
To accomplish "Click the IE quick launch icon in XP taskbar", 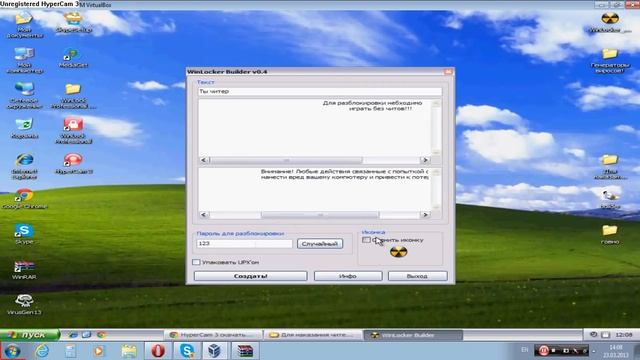I will [x=73, y=335].
